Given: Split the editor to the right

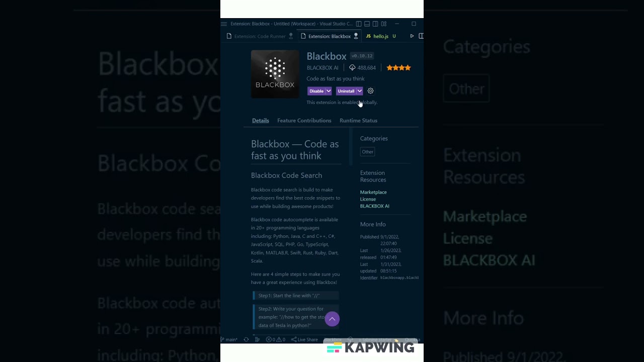Looking at the screenshot, I should pos(421,36).
